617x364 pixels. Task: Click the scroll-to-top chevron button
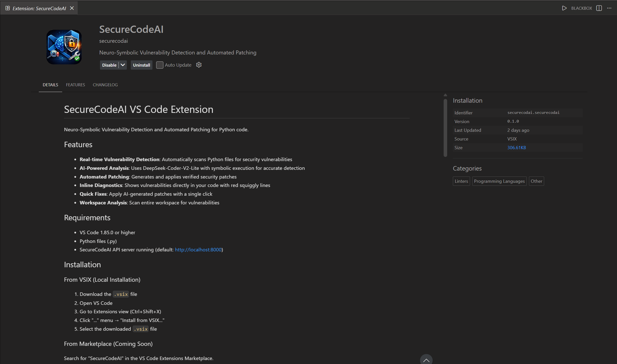tap(426, 361)
